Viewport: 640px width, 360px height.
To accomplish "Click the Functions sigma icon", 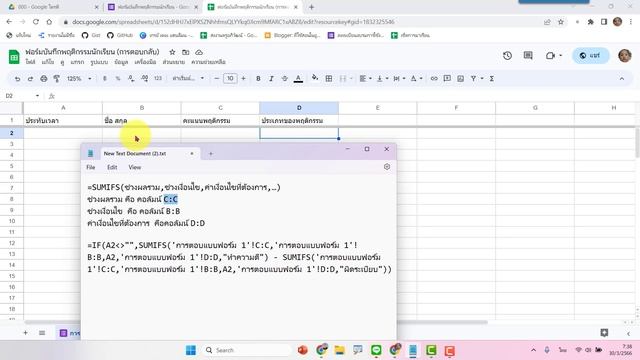I will point(492,79).
